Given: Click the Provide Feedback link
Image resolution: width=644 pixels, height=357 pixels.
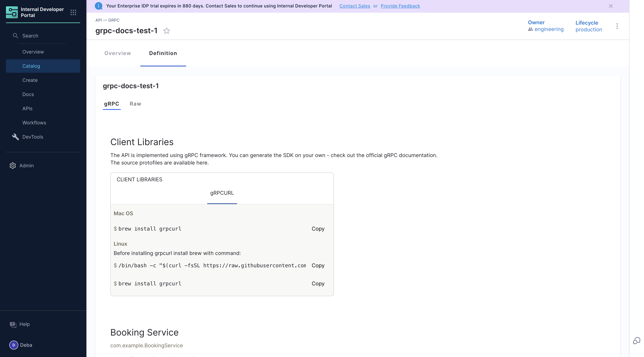Looking at the screenshot, I should click(x=400, y=6).
